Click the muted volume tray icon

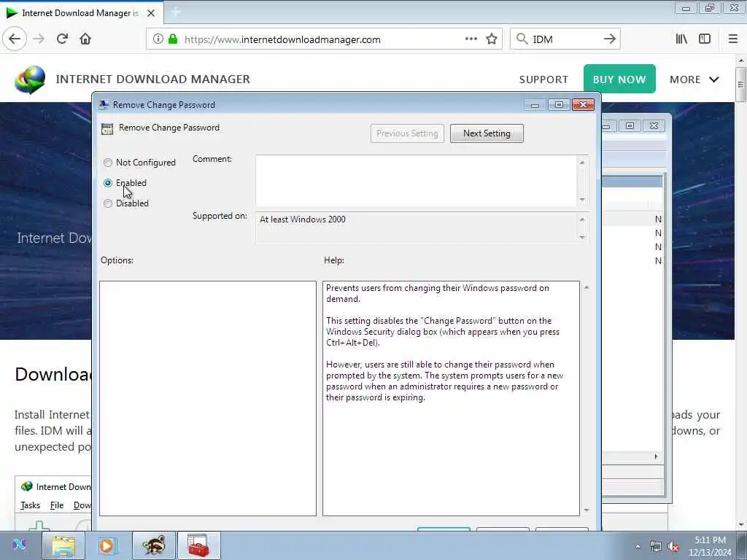[x=673, y=547]
